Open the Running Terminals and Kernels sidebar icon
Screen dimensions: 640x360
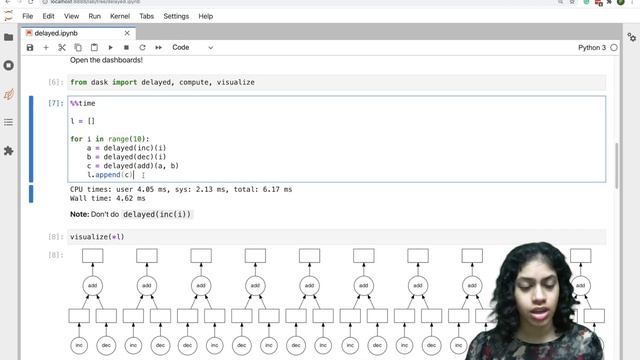click(9, 65)
